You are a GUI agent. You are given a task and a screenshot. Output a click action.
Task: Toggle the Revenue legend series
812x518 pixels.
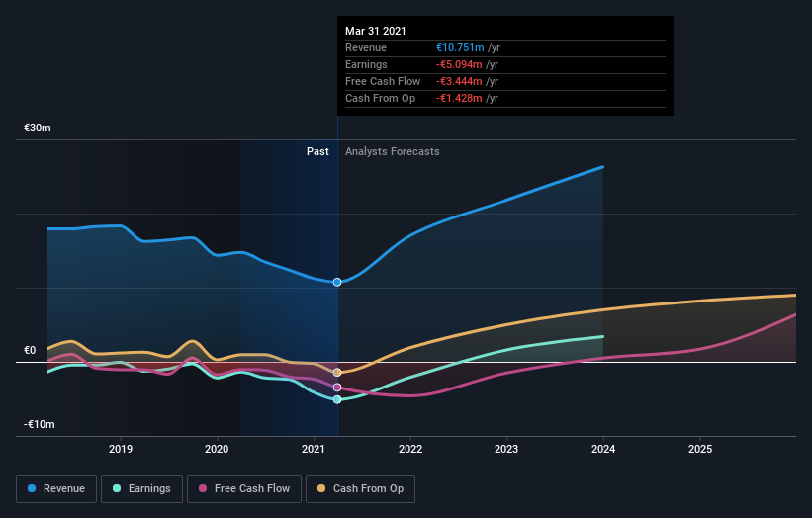(x=56, y=489)
